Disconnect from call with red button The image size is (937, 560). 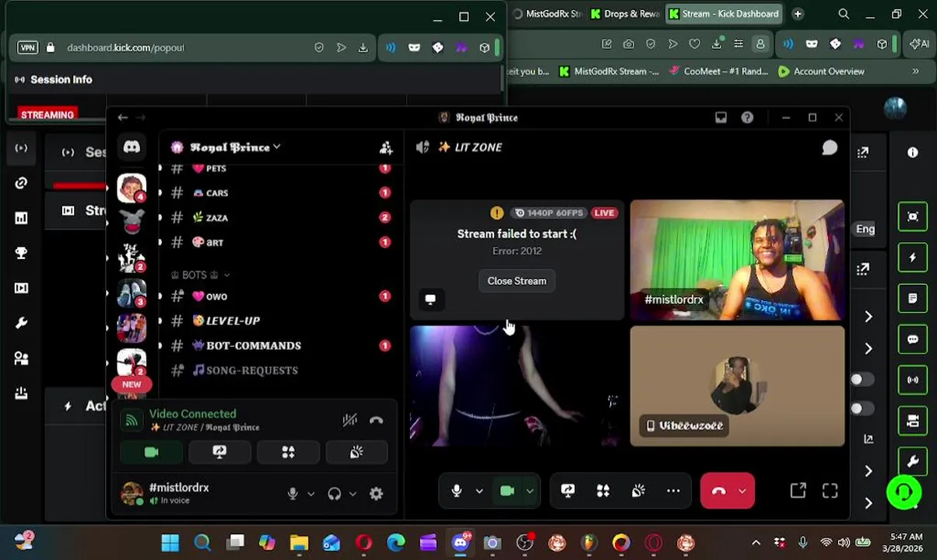click(718, 491)
